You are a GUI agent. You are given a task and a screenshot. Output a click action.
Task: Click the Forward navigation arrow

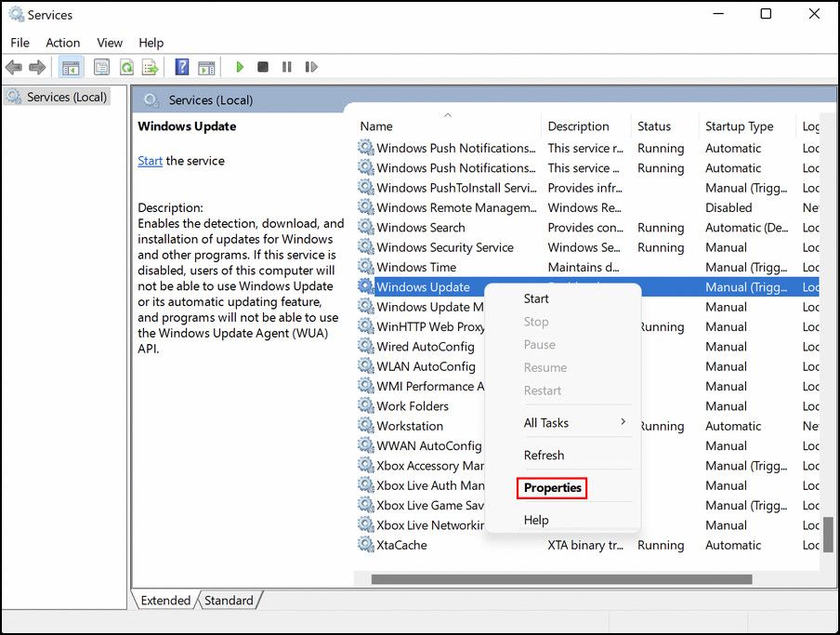coord(37,66)
